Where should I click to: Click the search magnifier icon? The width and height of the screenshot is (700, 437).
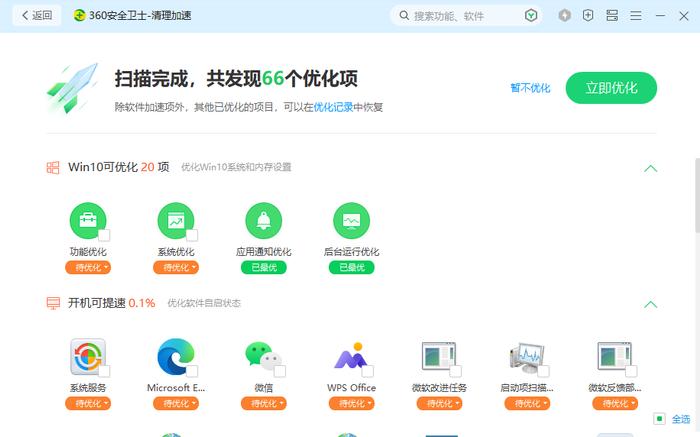[404, 16]
